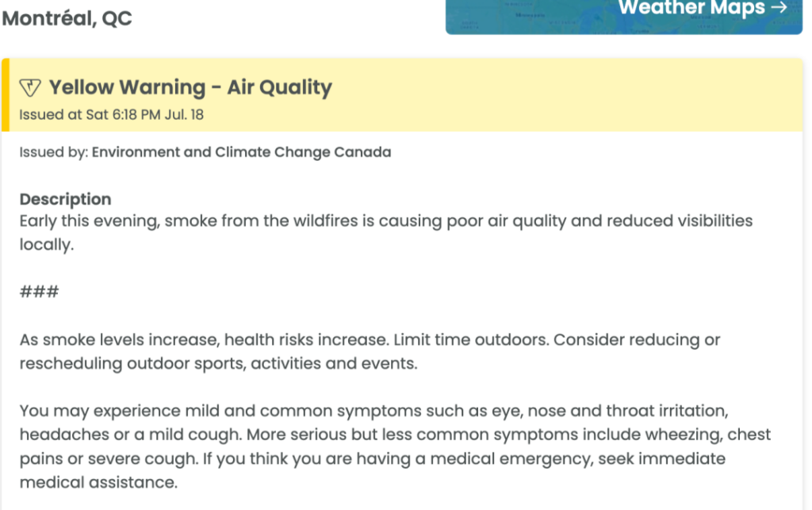Click the lightning warning triangle icon
The width and height of the screenshot is (812, 510).
tap(30, 87)
